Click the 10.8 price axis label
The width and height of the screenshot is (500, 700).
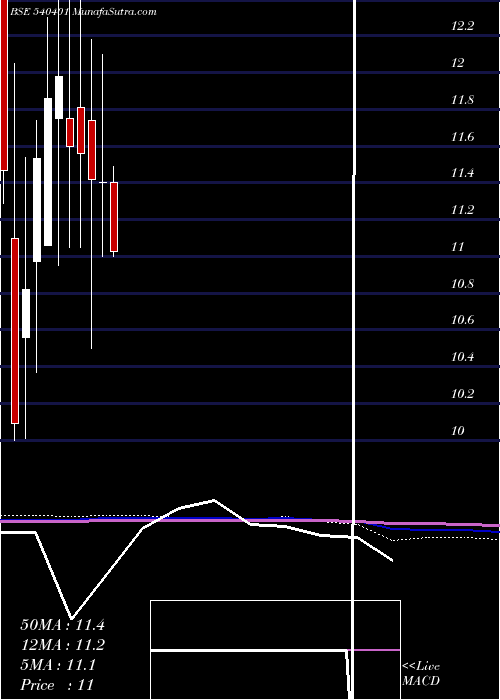pos(462,283)
